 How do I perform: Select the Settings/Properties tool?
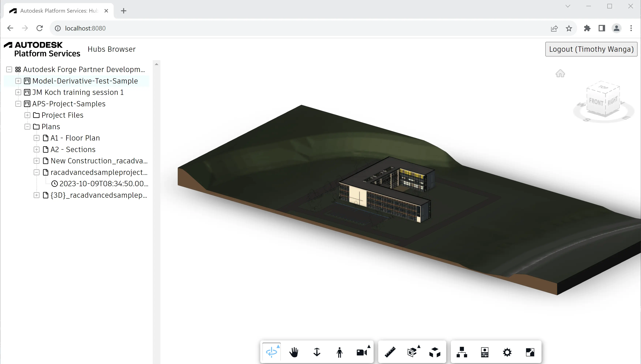pyautogui.click(x=507, y=352)
